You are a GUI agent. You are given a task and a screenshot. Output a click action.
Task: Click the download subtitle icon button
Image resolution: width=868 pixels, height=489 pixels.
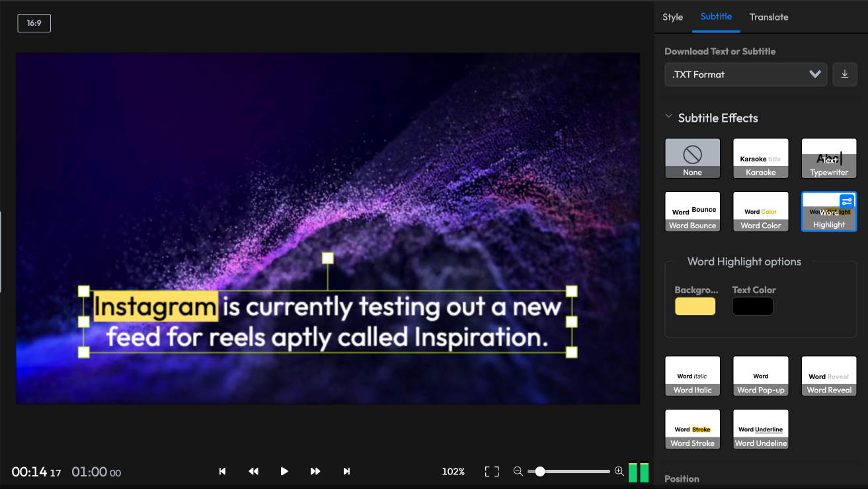click(x=844, y=75)
